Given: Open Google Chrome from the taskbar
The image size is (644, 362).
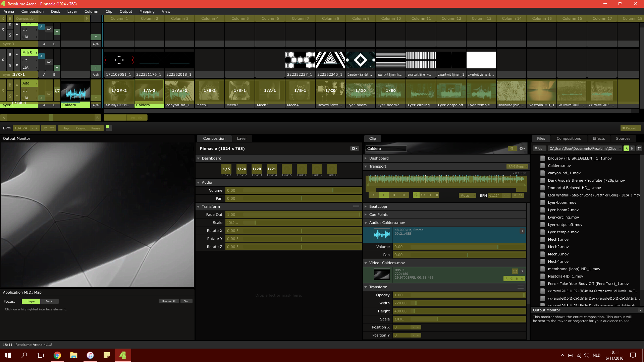Looking at the screenshot, I should 57,355.
